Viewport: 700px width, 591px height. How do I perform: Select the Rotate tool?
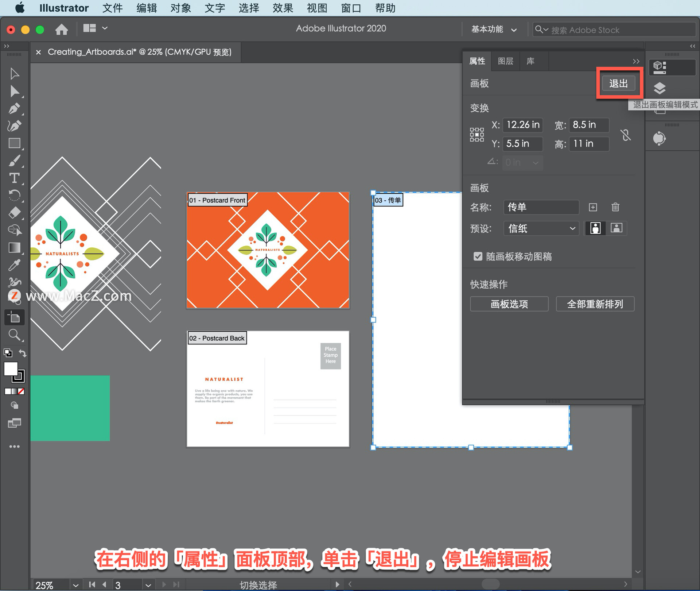[15, 196]
